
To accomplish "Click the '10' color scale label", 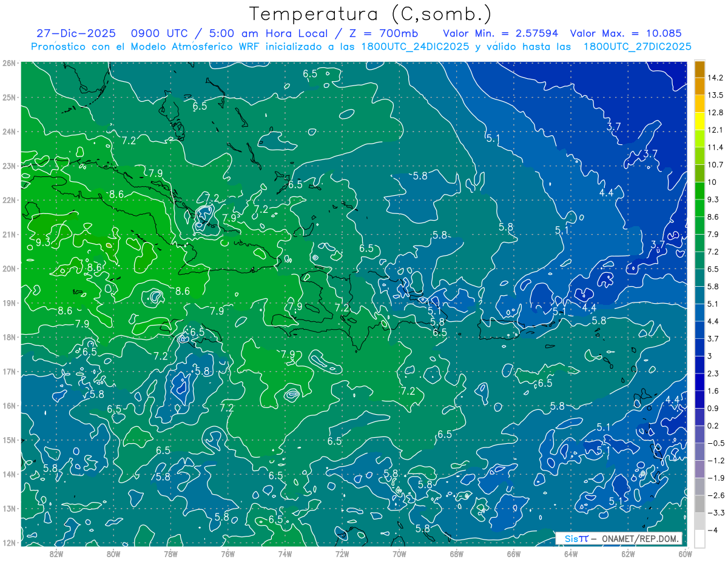I will pyautogui.click(x=711, y=182).
